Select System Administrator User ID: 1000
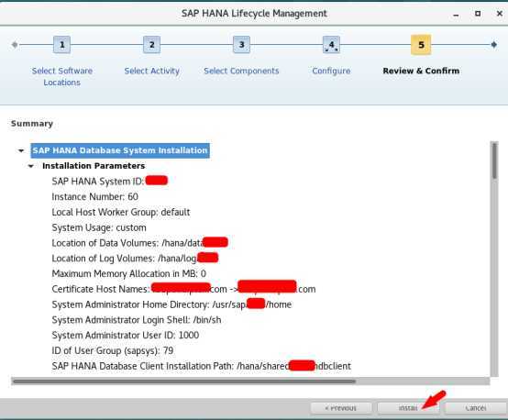Screen dimensions: 508x420 pos(125,335)
